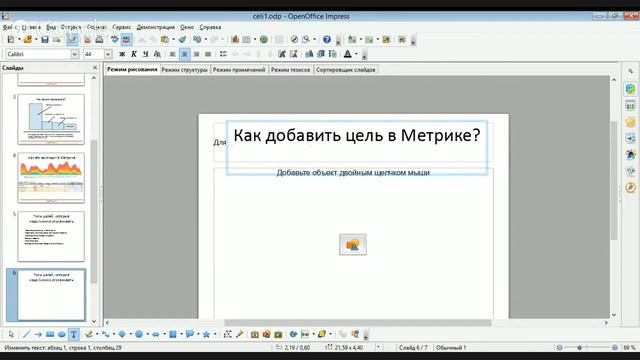
Task: Set paragraph alignment to centered
Action: pyautogui.click(x=184, y=54)
